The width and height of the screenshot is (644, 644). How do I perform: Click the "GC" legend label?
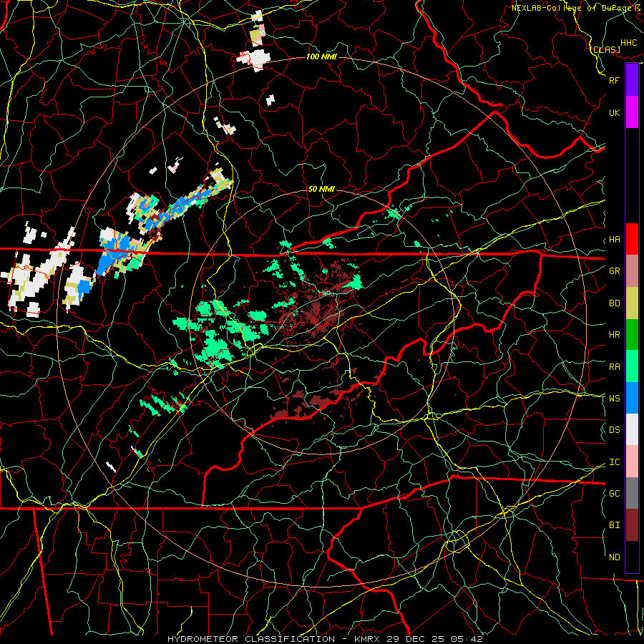point(614,494)
